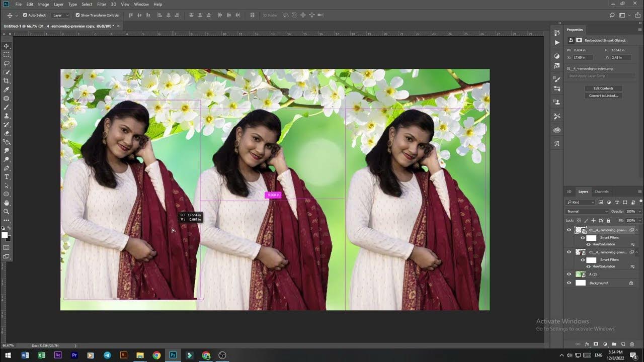Select the Clone Stamp tool

(x=7, y=116)
